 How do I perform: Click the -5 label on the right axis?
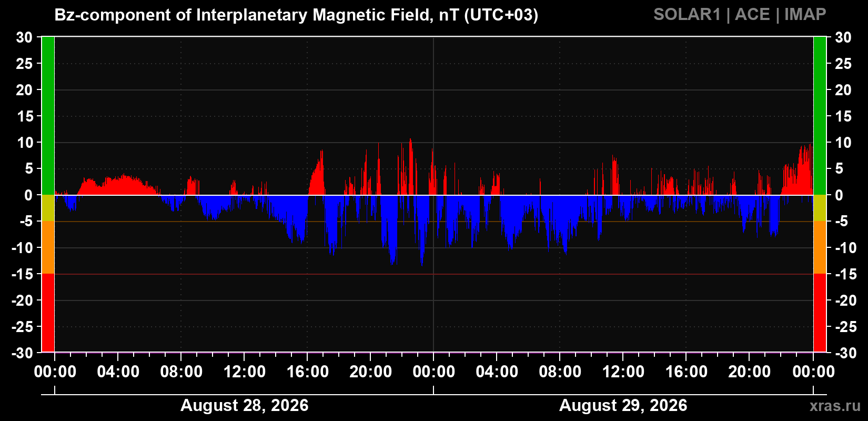coord(842,222)
